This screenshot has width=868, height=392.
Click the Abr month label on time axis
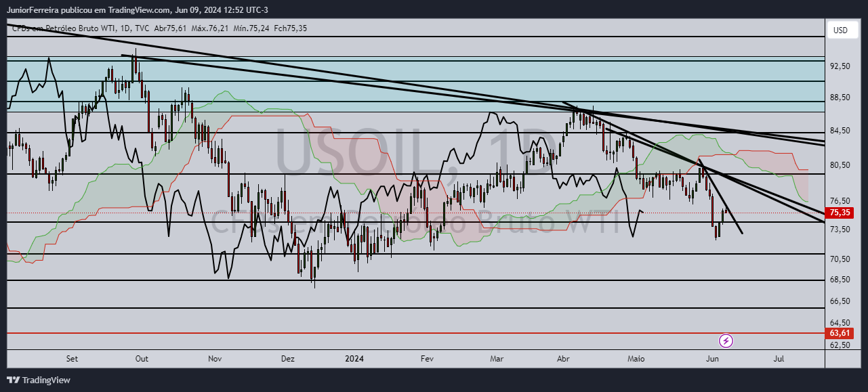(562, 359)
